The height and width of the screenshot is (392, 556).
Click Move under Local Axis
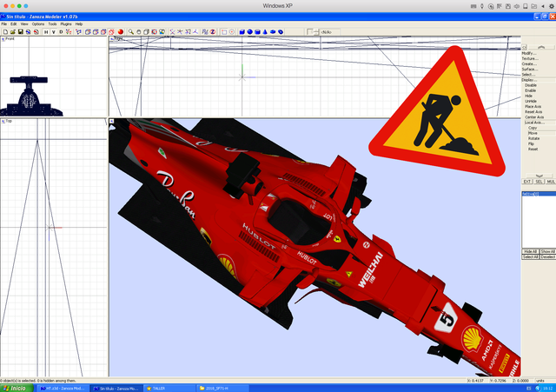click(533, 133)
